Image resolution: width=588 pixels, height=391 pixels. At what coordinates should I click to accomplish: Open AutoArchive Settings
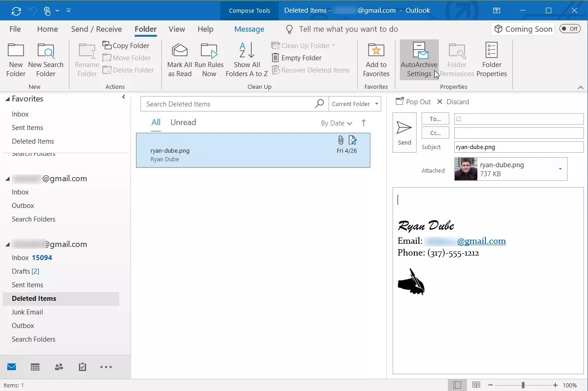point(419,60)
